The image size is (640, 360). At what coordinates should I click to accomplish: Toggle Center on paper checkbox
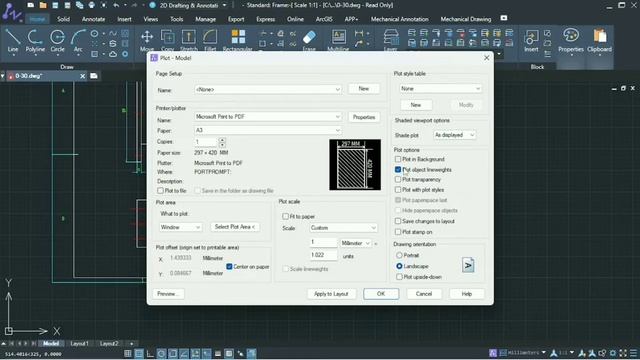[x=229, y=267]
